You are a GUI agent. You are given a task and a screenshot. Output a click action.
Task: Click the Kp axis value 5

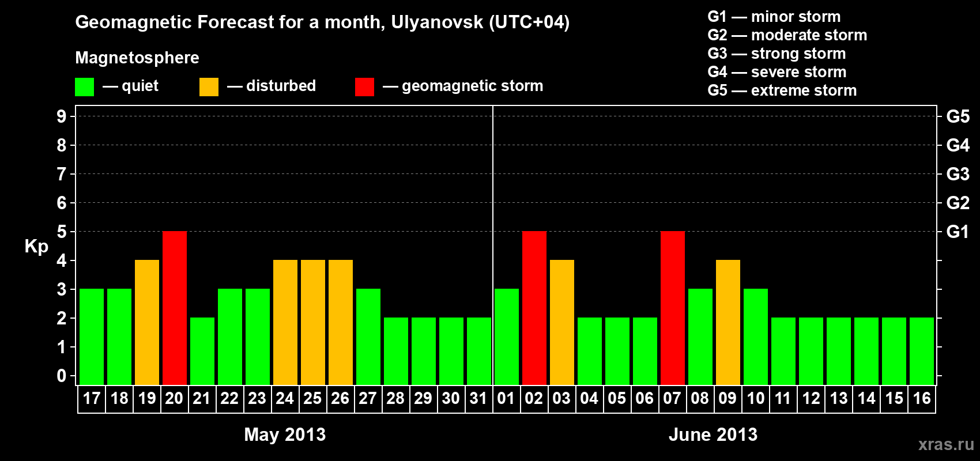(62, 232)
